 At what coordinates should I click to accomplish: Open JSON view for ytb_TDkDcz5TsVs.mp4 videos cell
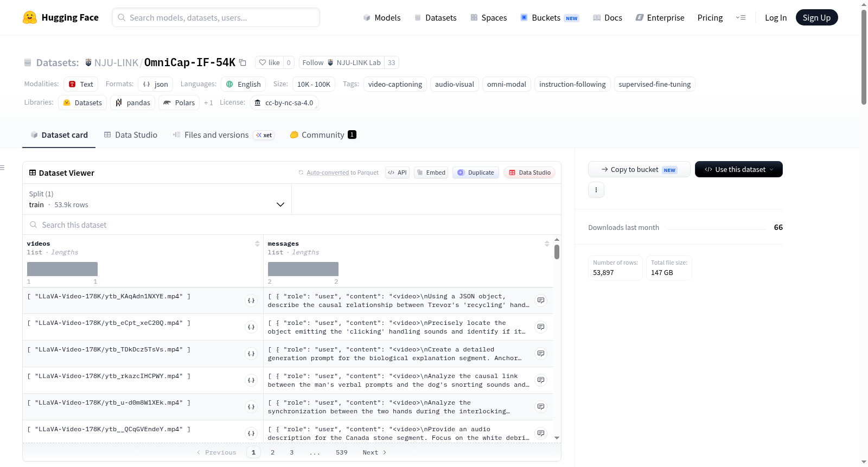click(x=251, y=354)
